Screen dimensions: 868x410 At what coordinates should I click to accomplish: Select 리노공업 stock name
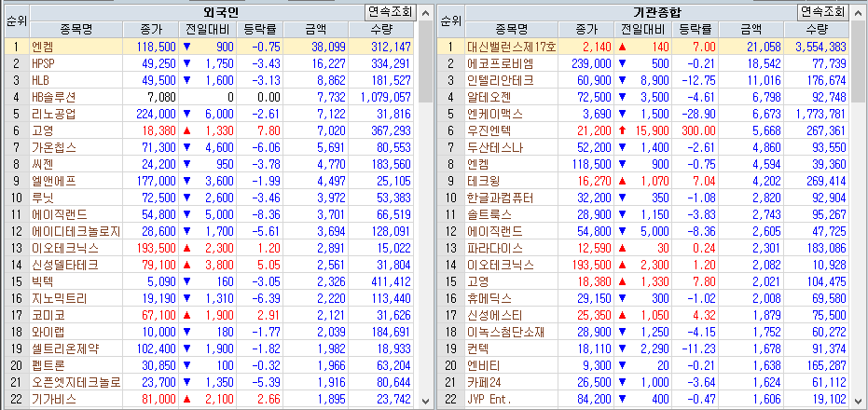[54, 114]
